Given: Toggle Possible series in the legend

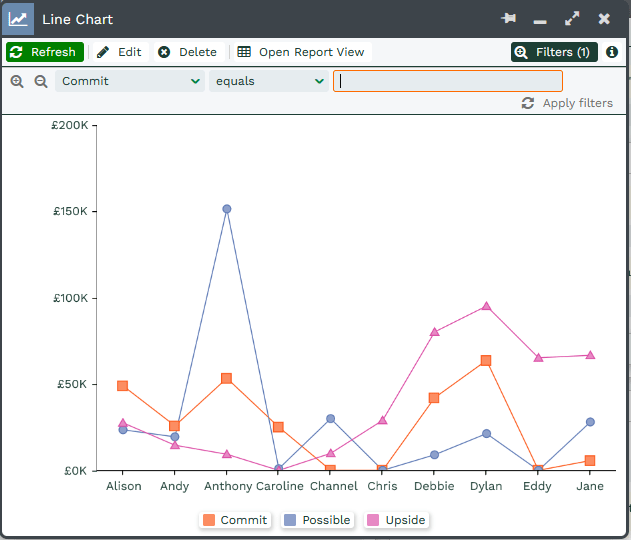Looking at the screenshot, I should 316,520.
